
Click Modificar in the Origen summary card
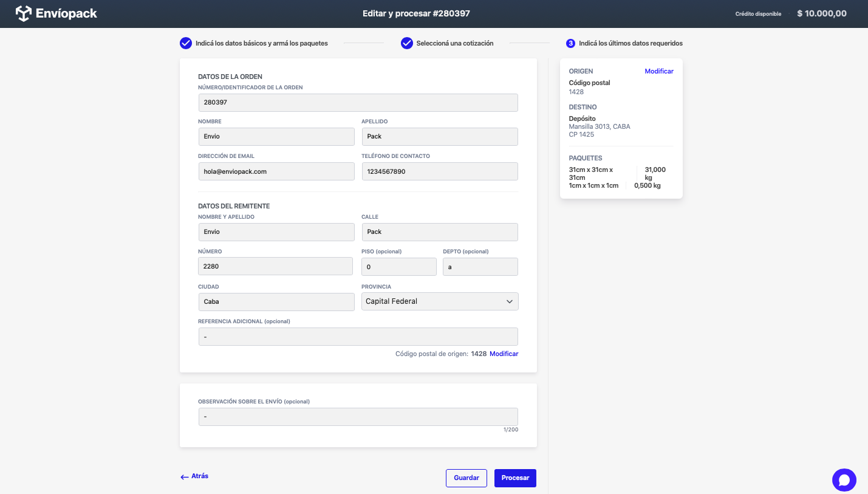tap(659, 71)
